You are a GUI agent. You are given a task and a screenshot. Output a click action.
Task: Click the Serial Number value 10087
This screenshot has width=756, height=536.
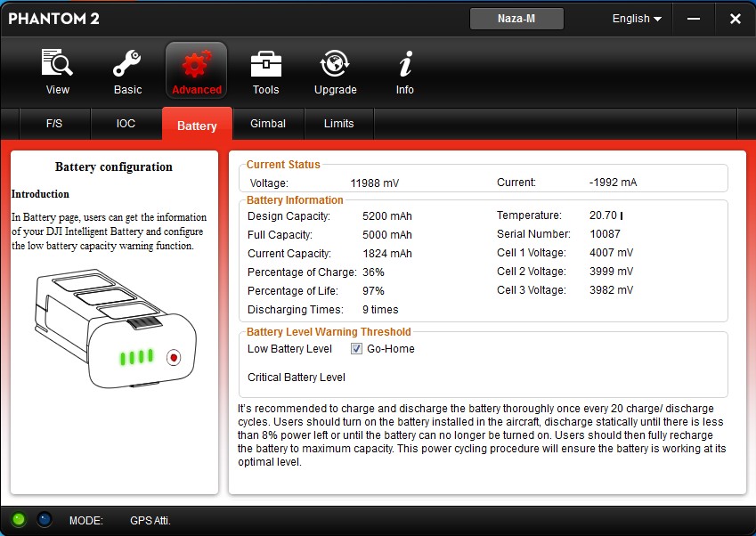point(606,234)
